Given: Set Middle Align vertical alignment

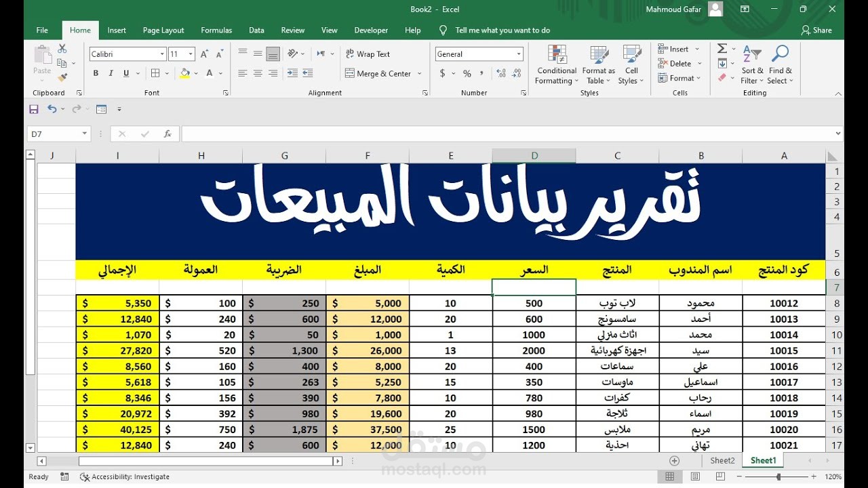Looking at the screenshot, I should pyautogui.click(x=258, y=54).
